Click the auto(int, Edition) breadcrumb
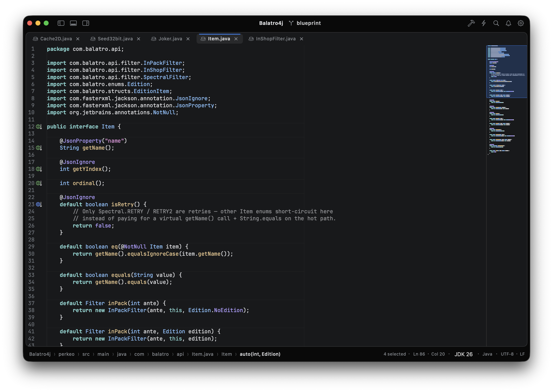 pyautogui.click(x=260, y=354)
